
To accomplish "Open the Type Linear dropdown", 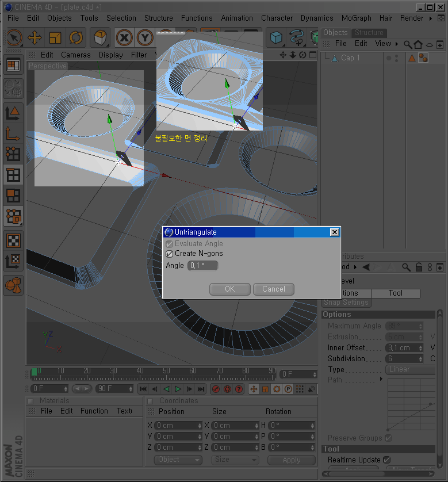I will coord(410,369).
